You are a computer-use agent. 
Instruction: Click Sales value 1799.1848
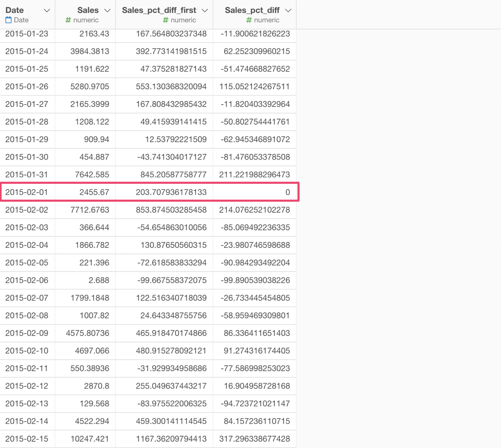pos(90,298)
